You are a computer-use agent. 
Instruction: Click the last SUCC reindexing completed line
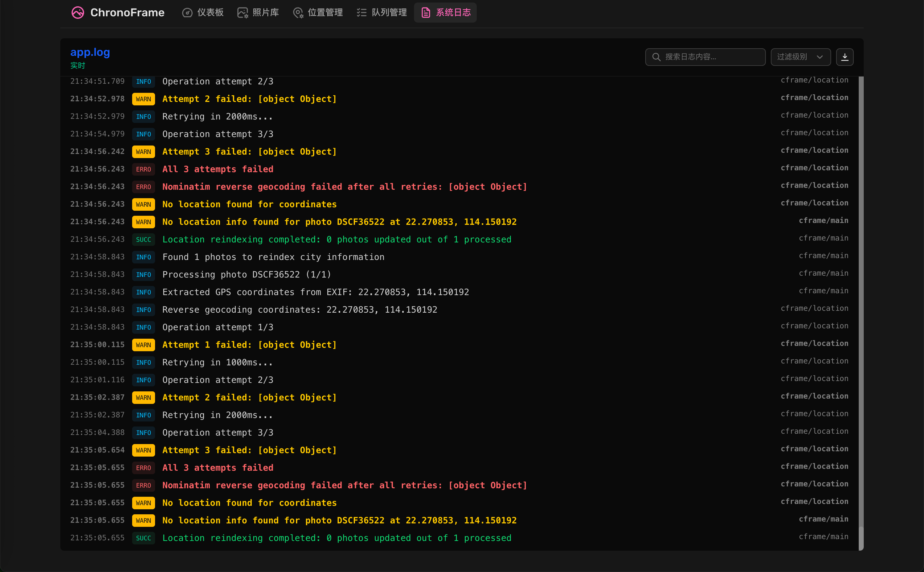(336, 538)
